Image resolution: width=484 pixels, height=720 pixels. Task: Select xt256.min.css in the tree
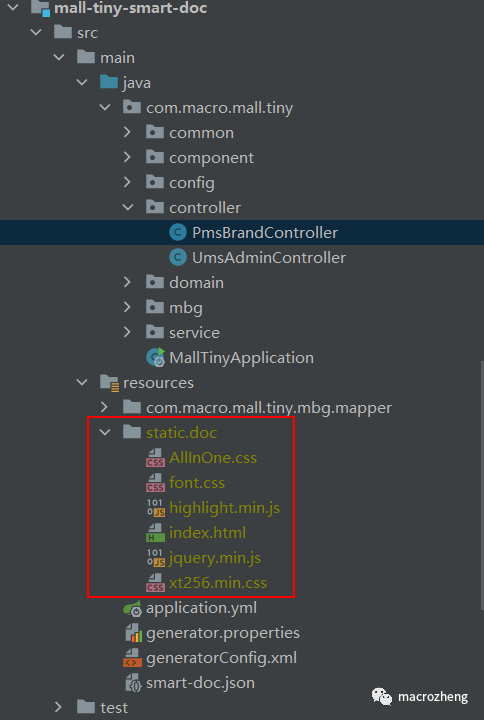tap(218, 583)
